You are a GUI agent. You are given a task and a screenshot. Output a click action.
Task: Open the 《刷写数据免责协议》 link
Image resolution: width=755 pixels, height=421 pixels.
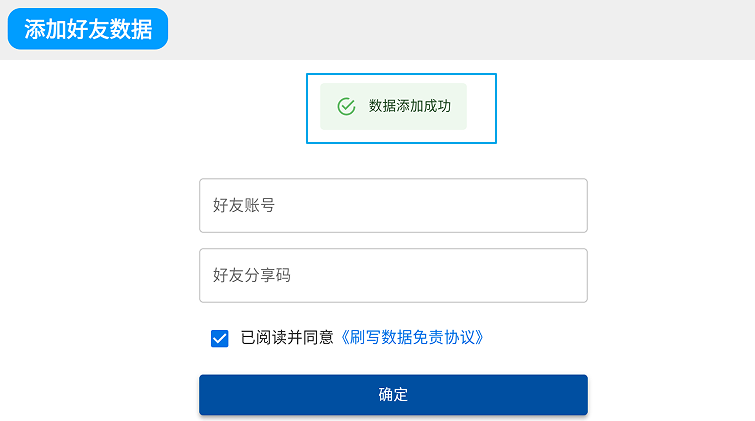coord(412,337)
